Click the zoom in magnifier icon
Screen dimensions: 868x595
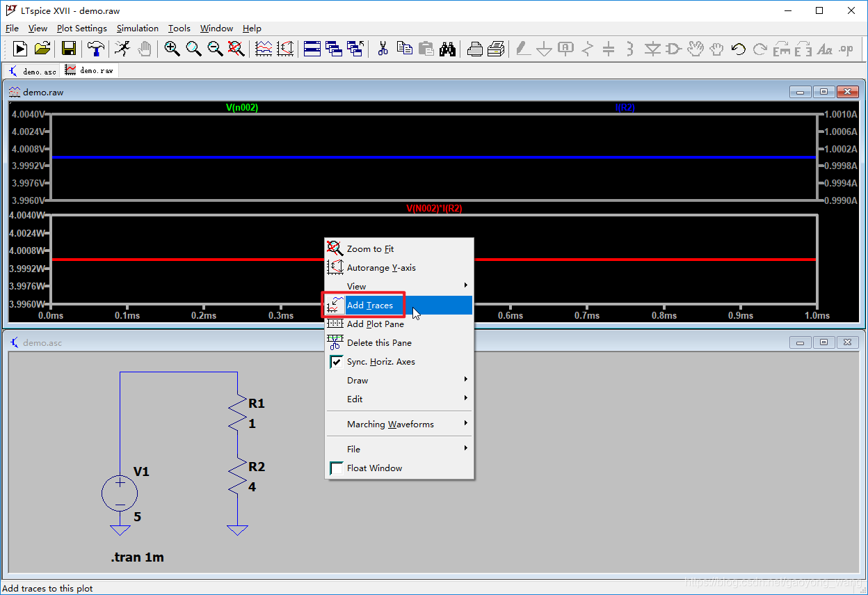click(x=172, y=49)
